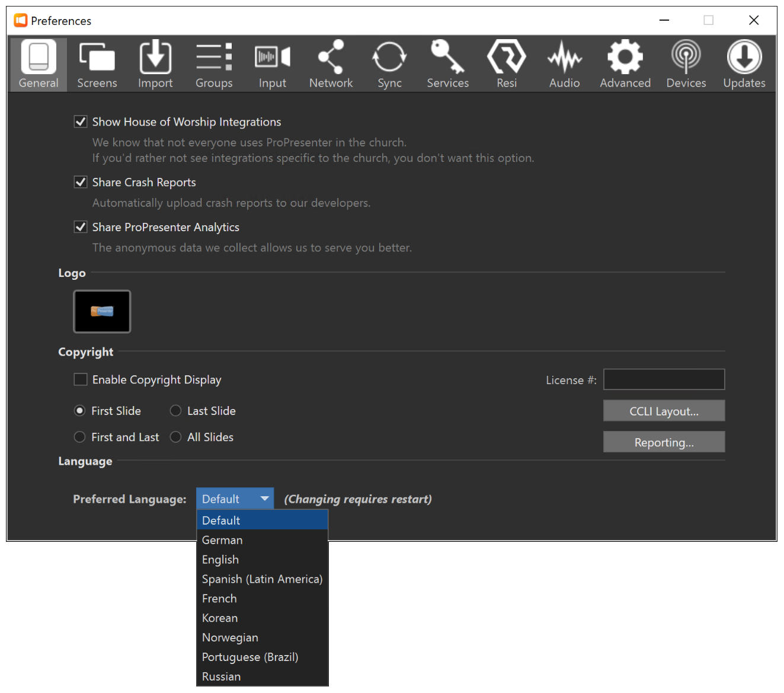The width and height of the screenshot is (784, 693).
Task: Choose Korean from the language list
Action: [x=263, y=618]
